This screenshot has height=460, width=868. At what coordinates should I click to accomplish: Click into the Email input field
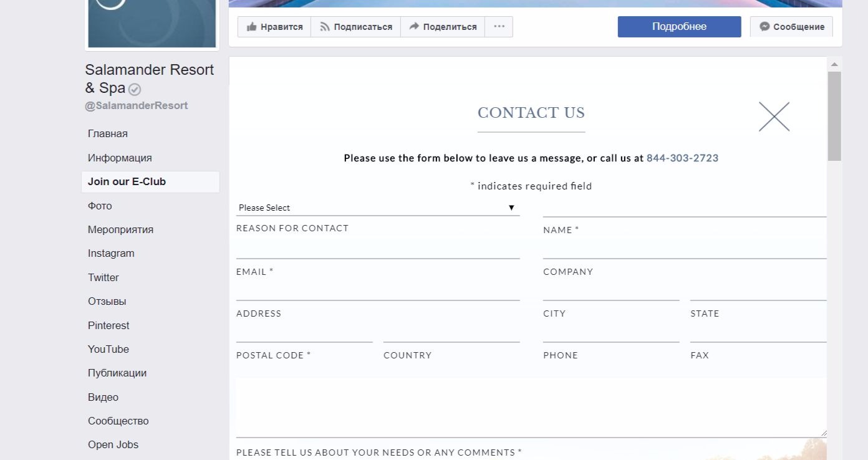377,250
